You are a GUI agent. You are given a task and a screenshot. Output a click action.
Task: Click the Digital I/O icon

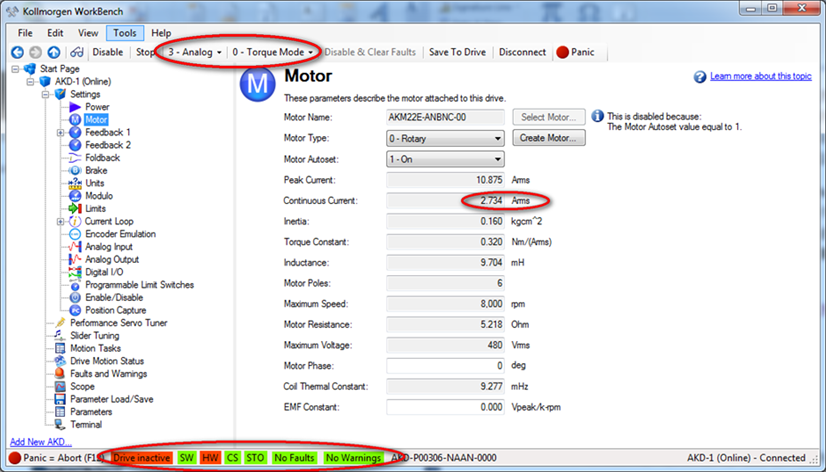click(75, 272)
